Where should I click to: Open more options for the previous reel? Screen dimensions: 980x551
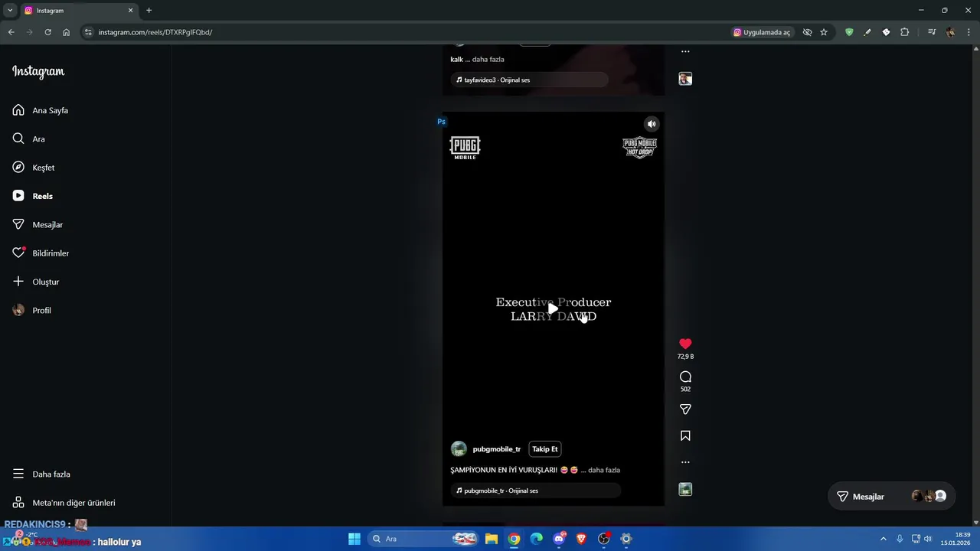(685, 52)
